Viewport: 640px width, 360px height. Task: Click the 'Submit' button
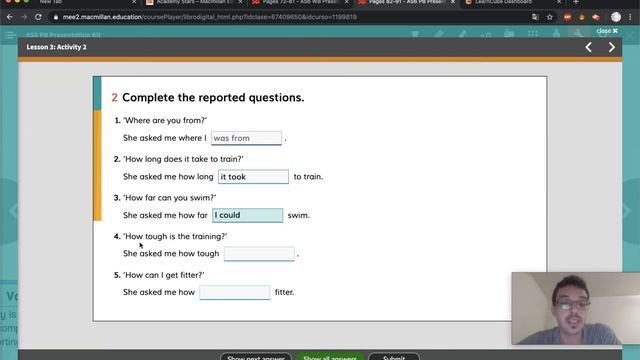(394, 357)
